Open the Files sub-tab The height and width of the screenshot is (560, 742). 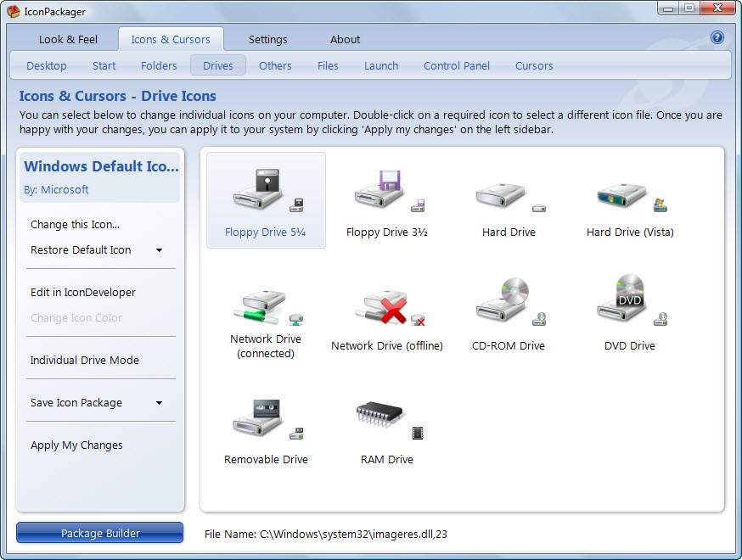point(328,65)
